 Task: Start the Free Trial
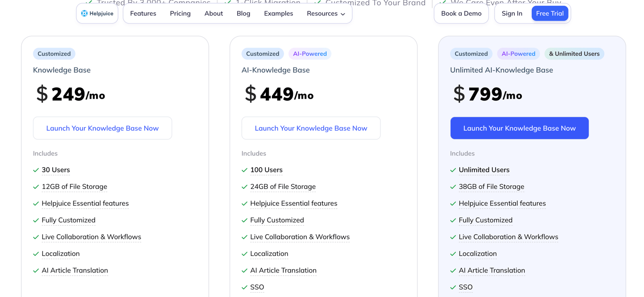(550, 14)
